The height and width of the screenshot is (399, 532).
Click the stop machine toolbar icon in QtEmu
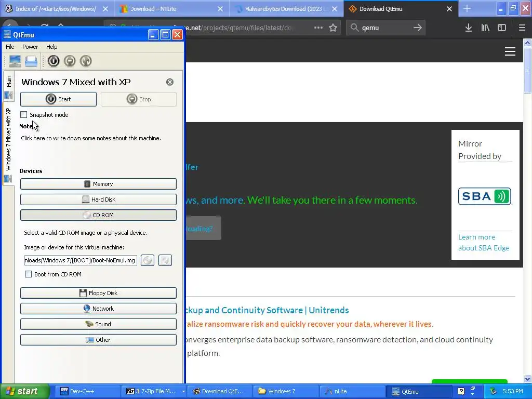(70, 61)
